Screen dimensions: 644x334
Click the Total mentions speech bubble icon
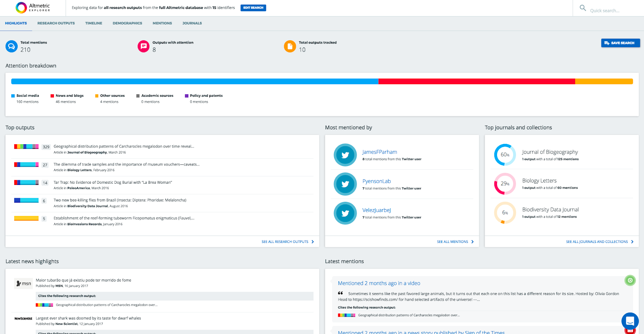click(x=11, y=46)
